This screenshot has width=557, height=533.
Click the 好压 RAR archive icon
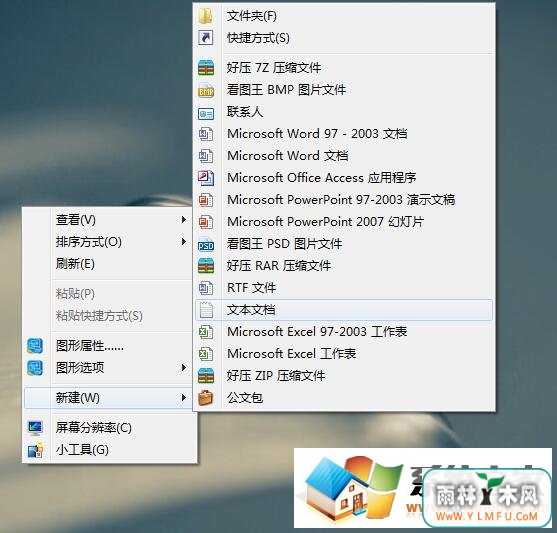click(206, 266)
